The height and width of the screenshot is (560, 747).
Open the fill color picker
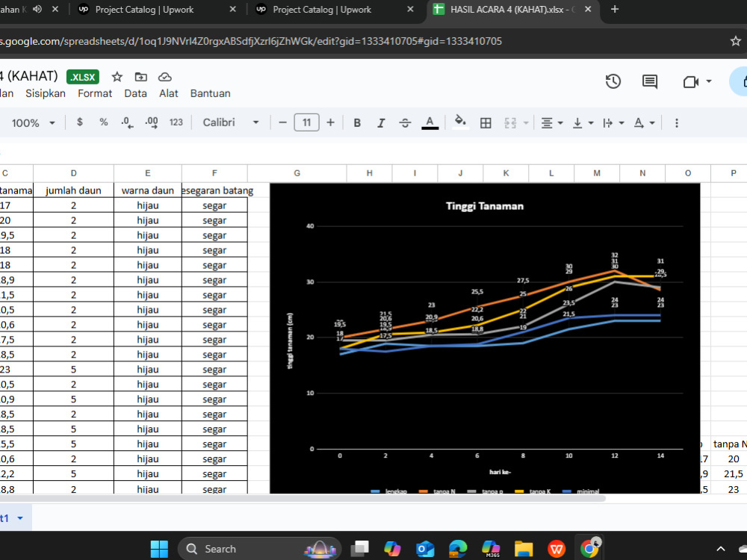coord(460,122)
